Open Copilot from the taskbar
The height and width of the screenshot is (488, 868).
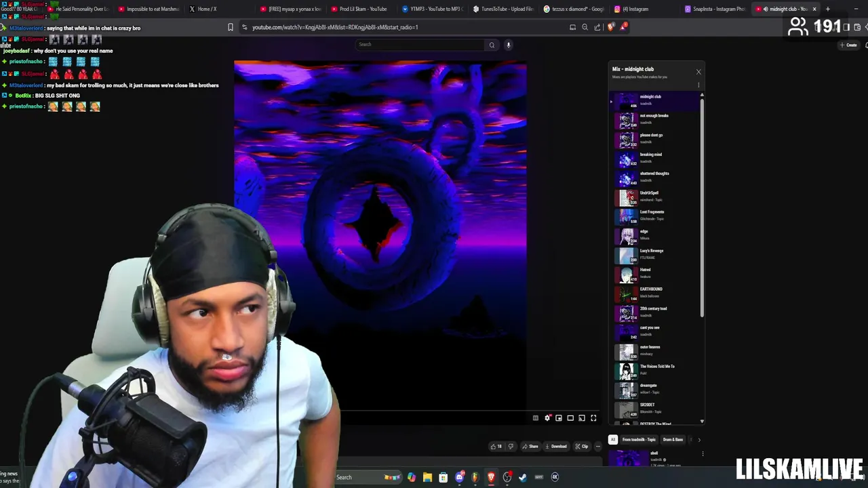click(412, 477)
